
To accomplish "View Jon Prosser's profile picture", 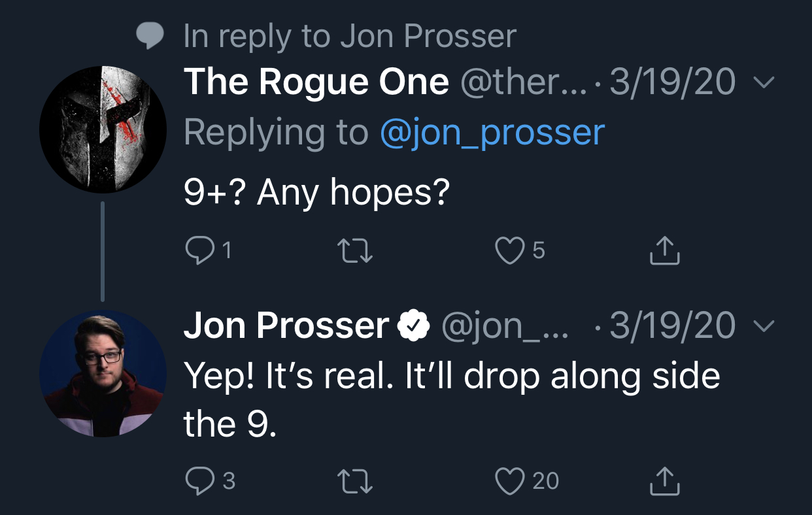I will click(x=103, y=373).
